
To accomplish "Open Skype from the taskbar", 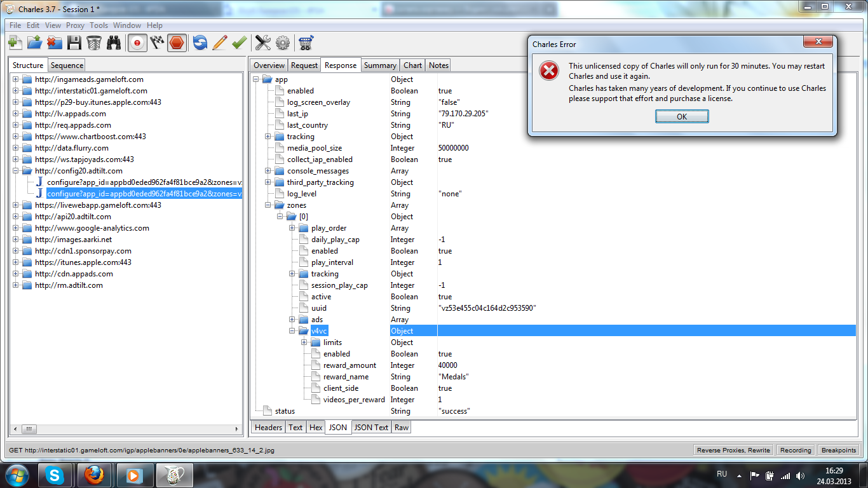I will 56,475.
